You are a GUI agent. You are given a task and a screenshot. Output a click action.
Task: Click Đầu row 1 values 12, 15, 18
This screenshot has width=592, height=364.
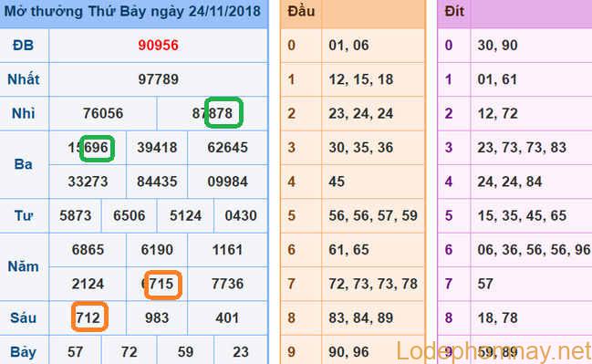click(361, 79)
